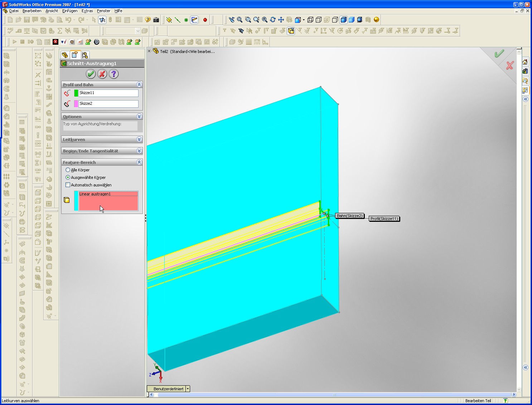Choose 'Ausgewählte Körper' radio option

(68, 177)
